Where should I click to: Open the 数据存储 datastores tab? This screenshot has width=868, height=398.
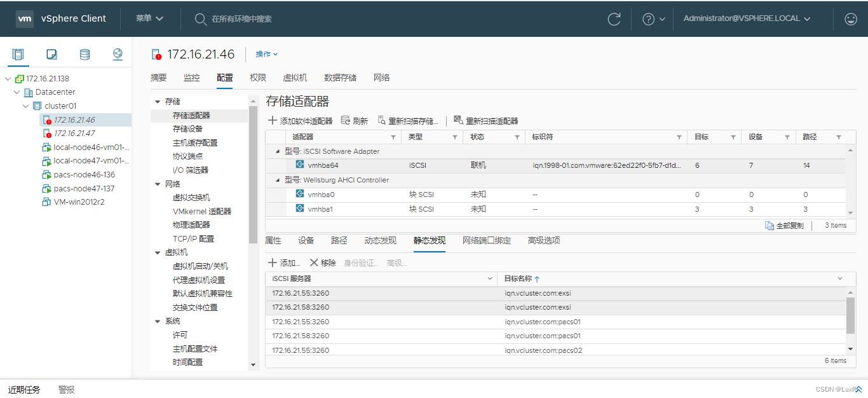click(x=340, y=78)
